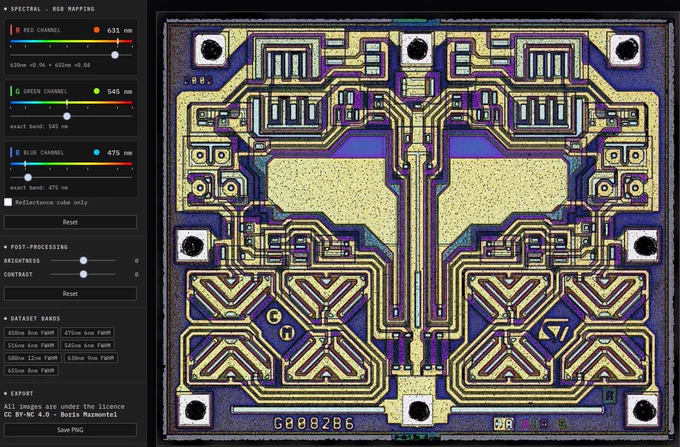The width and height of the screenshot is (680, 447).
Task: Click the ST logo on the chip image
Action: 554,330
